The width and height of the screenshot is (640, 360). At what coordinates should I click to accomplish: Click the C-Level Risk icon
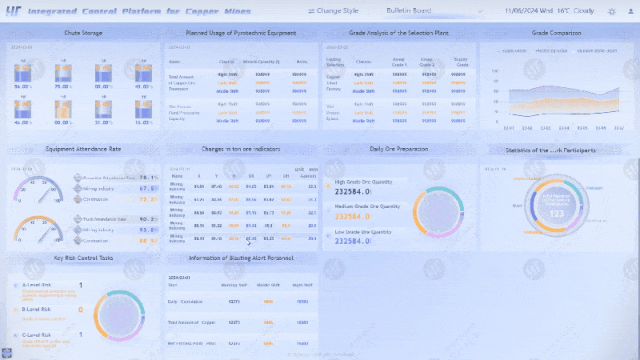[16, 335]
